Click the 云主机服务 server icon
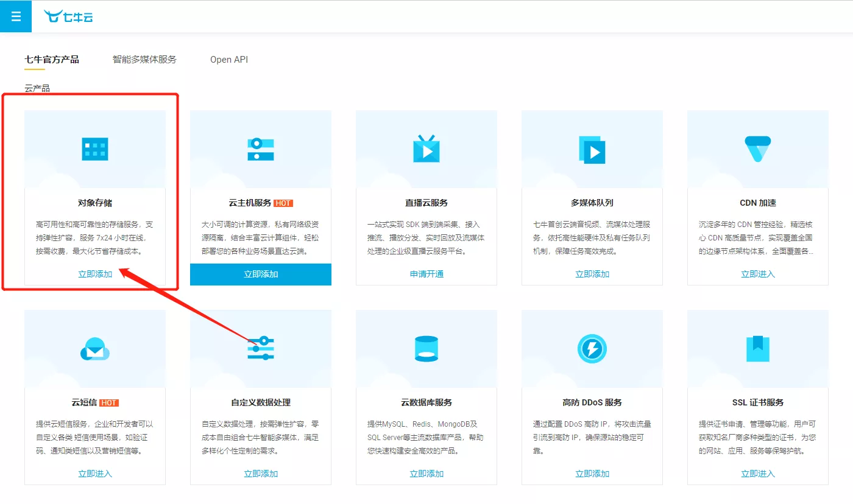Image resolution: width=853 pixels, height=504 pixels. (261, 149)
